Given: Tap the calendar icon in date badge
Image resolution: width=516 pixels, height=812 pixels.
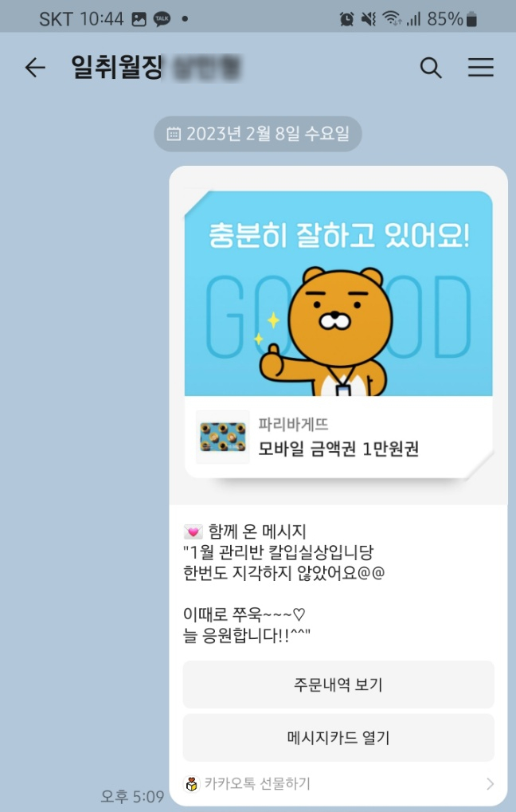Looking at the screenshot, I should [174, 134].
